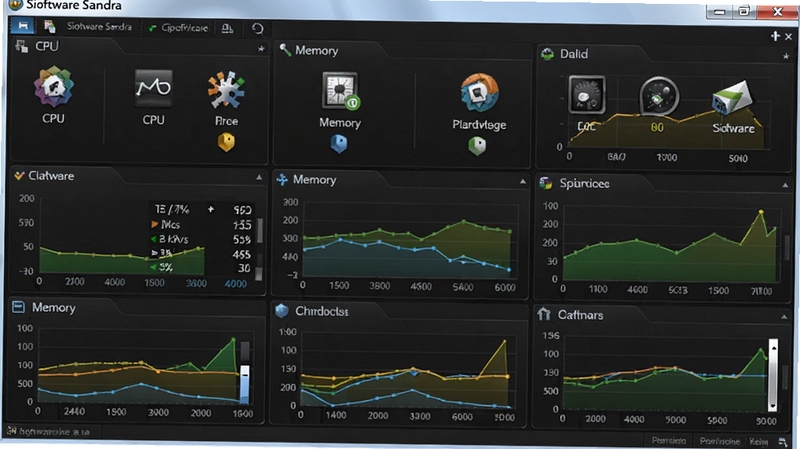Open the Memory chip icon
Image resolution: width=800 pixels, height=449 pixels.
click(x=340, y=91)
